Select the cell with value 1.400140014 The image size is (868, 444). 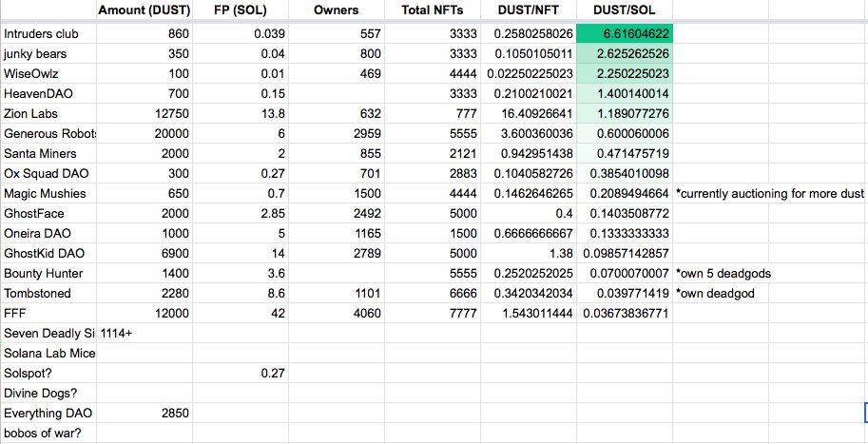(x=625, y=93)
